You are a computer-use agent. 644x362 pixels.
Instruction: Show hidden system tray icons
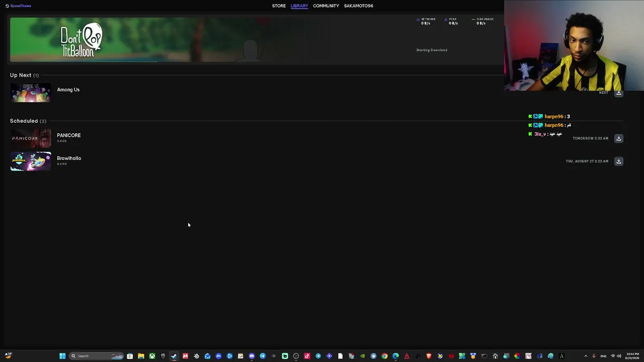[586, 356]
